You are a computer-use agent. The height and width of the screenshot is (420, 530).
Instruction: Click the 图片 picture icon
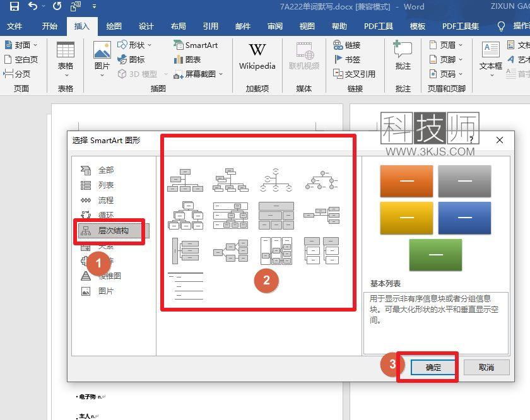[x=102, y=50]
